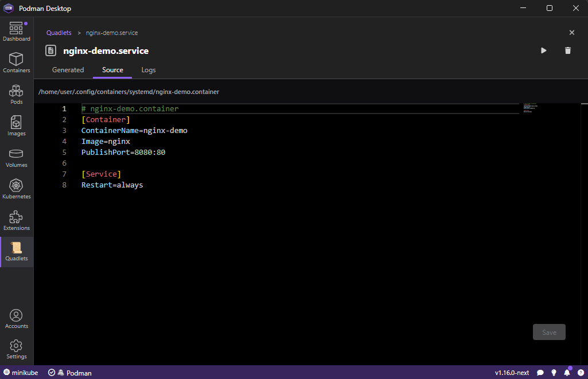Click the Save button
This screenshot has width=588, height=379.
point(549,332)
